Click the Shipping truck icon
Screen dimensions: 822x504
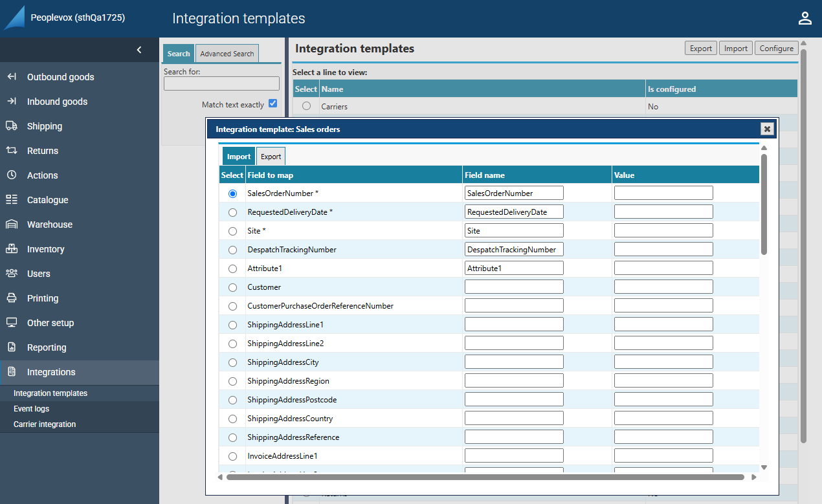click(12, 126)
